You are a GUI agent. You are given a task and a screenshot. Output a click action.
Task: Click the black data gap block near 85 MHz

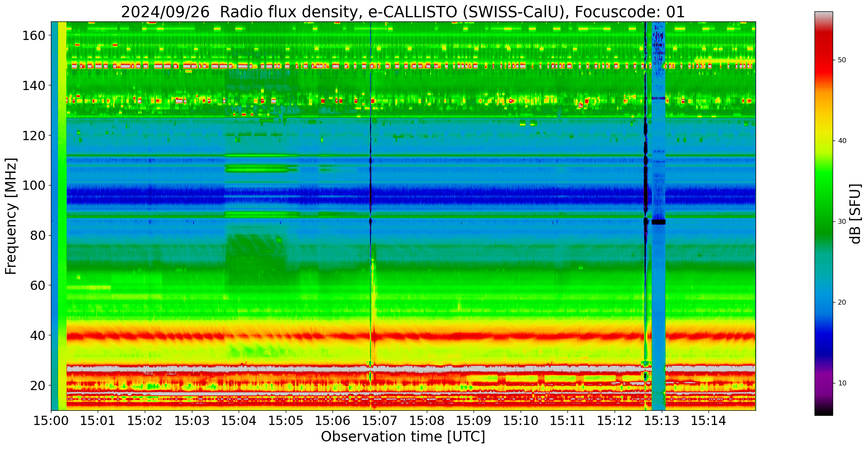[x=659, y=222]
